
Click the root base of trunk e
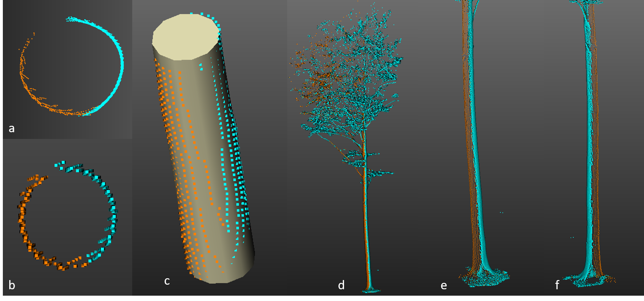485,277
